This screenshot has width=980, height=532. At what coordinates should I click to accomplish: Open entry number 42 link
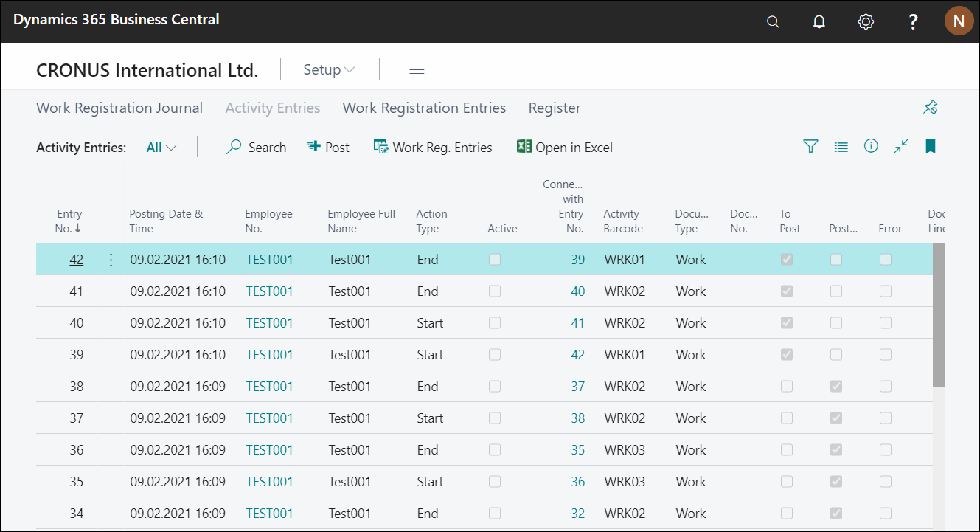click(76, 260)
